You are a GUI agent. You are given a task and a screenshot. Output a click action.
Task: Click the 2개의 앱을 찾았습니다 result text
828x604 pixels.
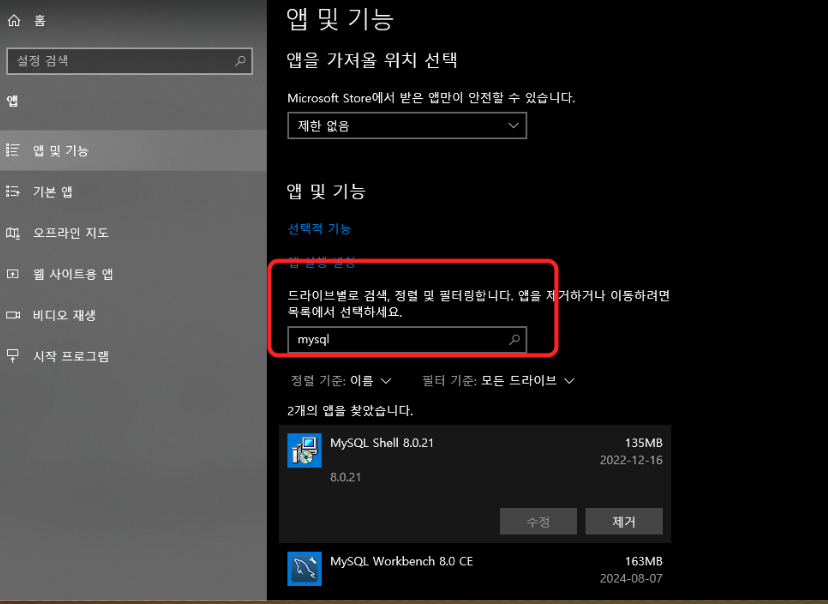(x=350, y=411)
